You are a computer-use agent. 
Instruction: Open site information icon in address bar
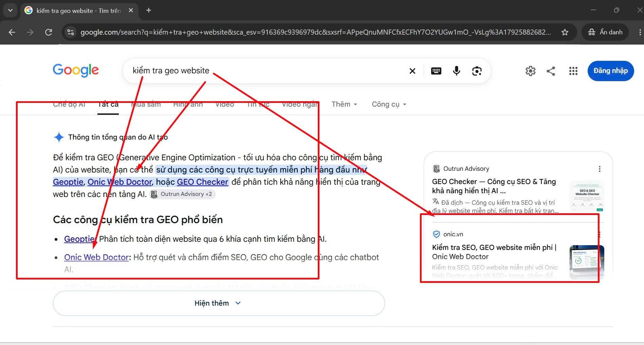pos(71,32)
